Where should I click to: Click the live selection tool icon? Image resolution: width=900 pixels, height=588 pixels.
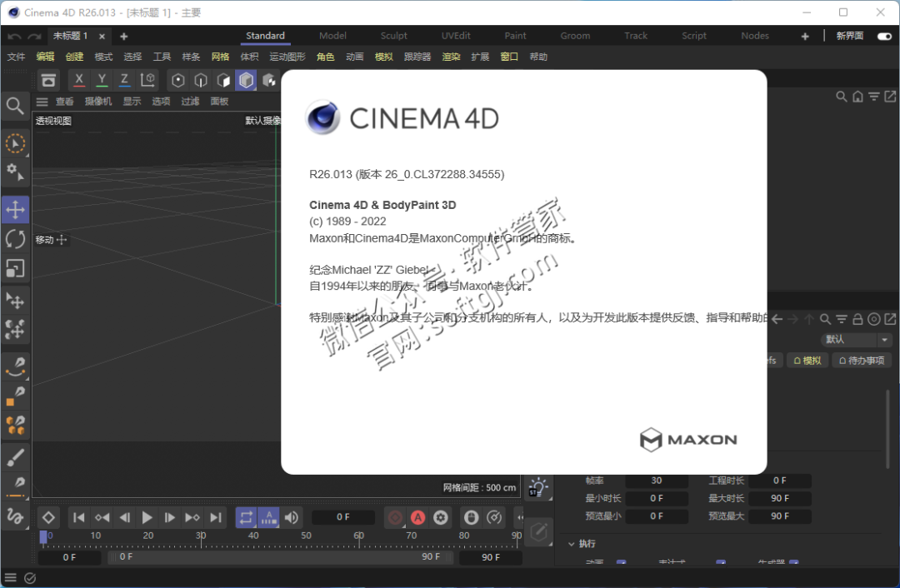[x=15, y=144]
